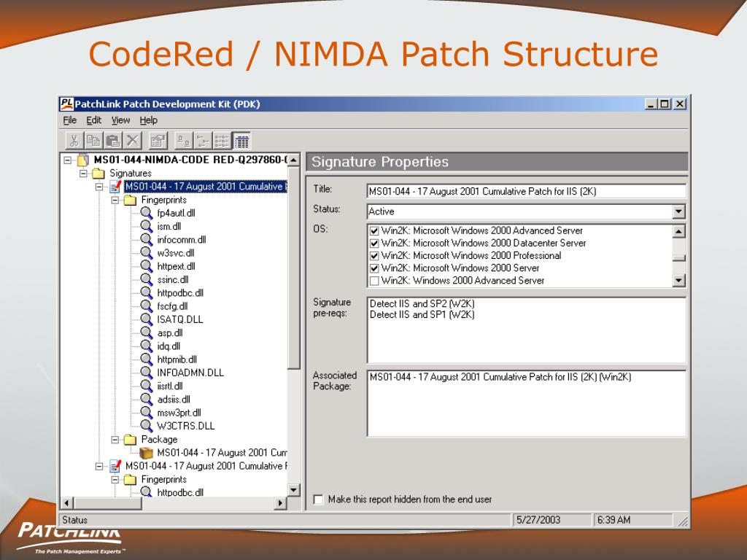
Task: Click the Package folder icon
Action: point(130,440)
